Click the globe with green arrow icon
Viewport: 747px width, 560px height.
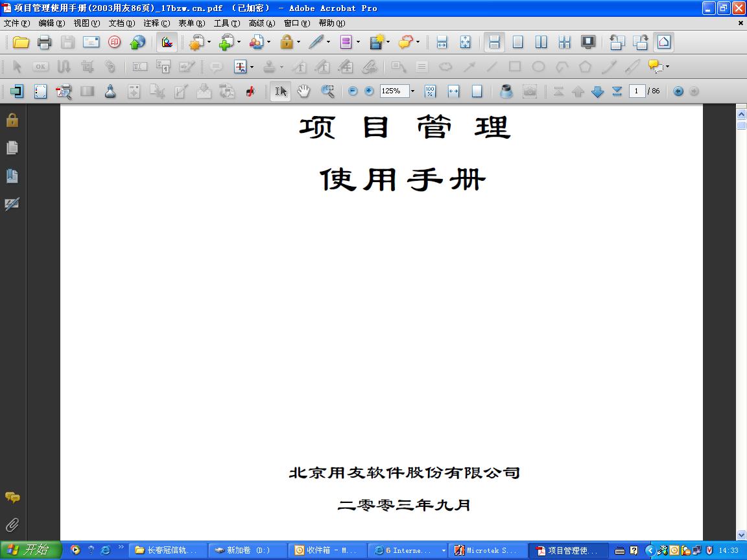point(137,42)
